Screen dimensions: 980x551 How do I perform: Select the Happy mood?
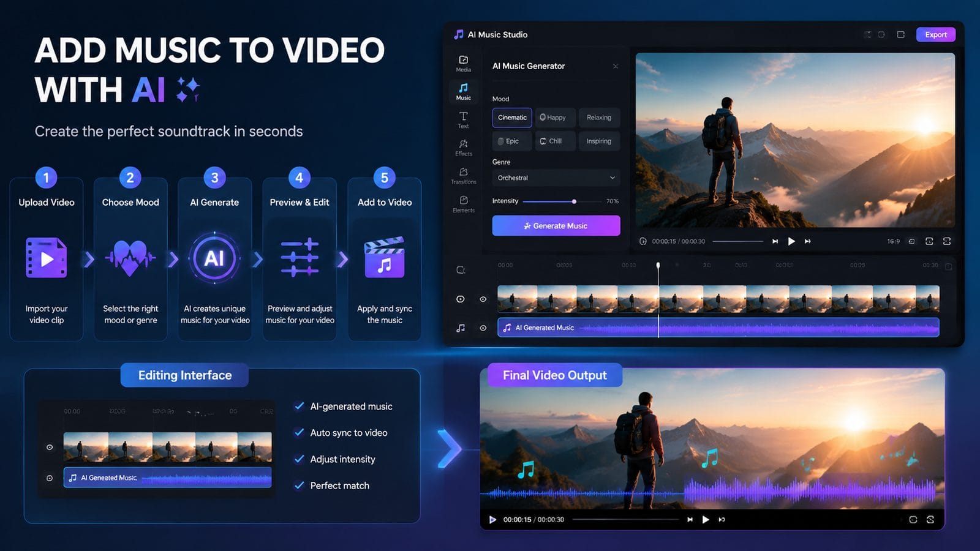tap(555, 118)
